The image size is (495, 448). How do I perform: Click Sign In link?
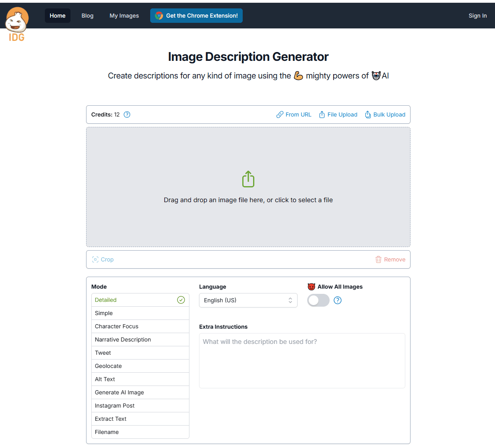tap(478, 16)
